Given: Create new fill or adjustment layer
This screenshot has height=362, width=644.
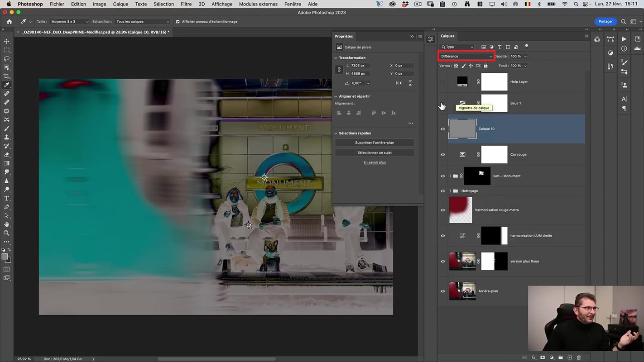Looking at the screenshot, I should pos(552,357).
